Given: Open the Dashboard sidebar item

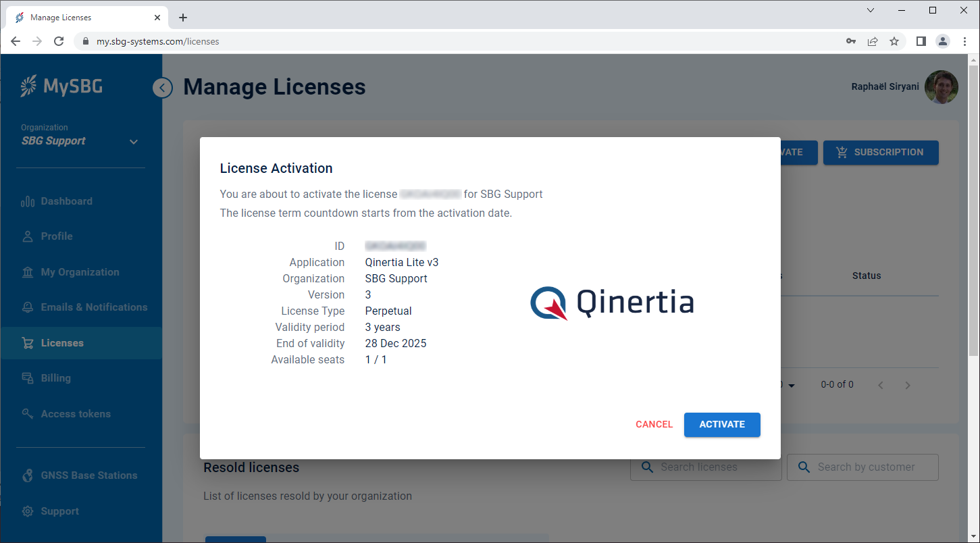Looking at the screenshot, I should coord(66,201).
